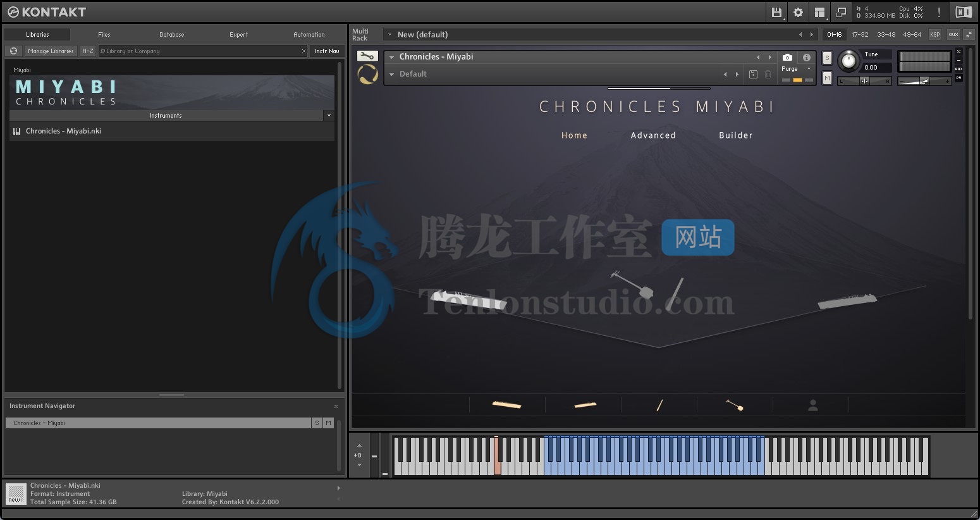980x520 pixels.
Task: Open the Builder page
Action: click(x=736, y=135)
